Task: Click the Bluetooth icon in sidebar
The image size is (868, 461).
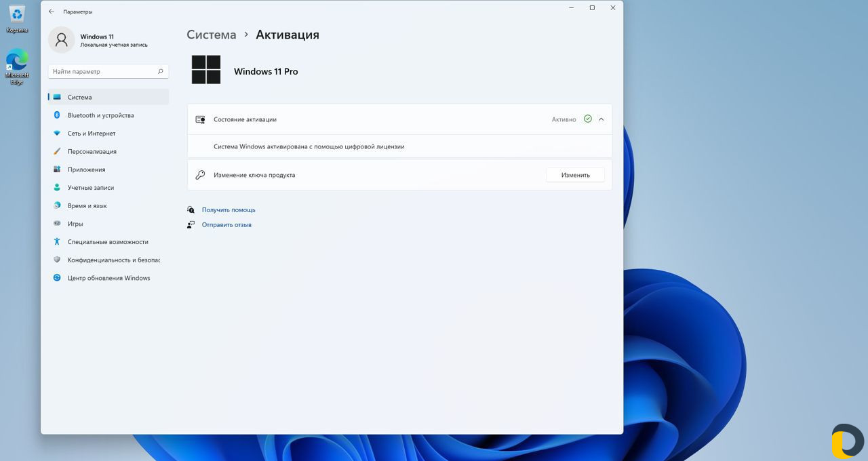Action: [57, 115]
